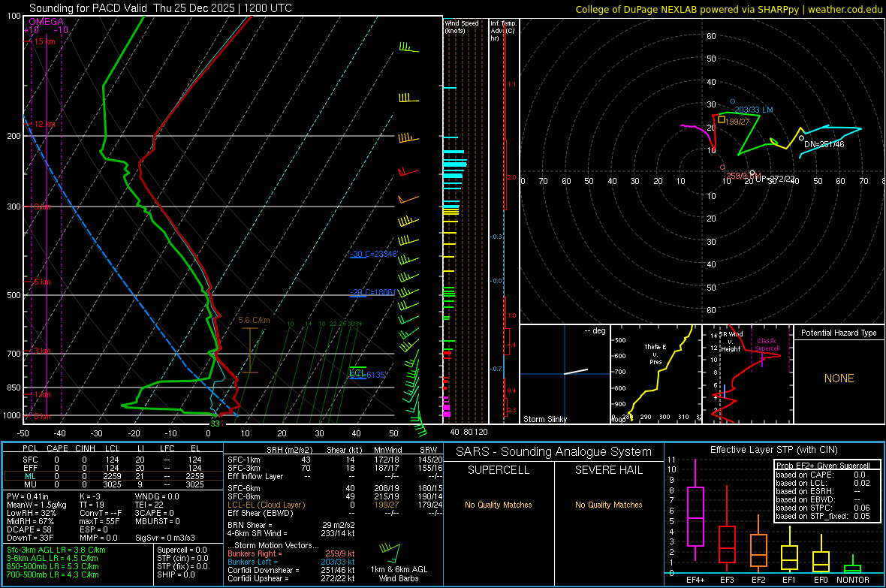Screen dimensions: 886x588
Task: Click the SHIP = 0.0 value
Action: point(176,575)
